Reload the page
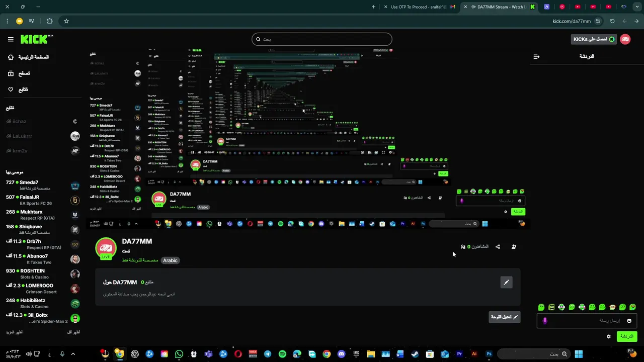This screenshot has width=644, height=362. click(x=612, y=21)
